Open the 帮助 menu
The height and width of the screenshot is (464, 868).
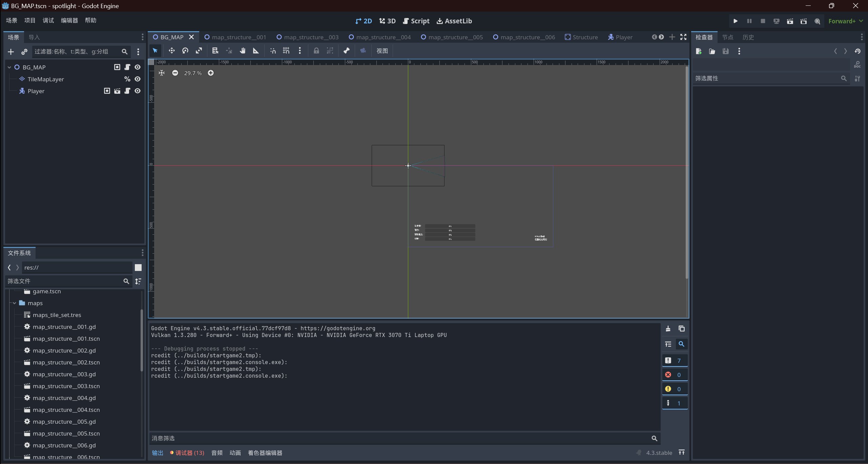90,20
